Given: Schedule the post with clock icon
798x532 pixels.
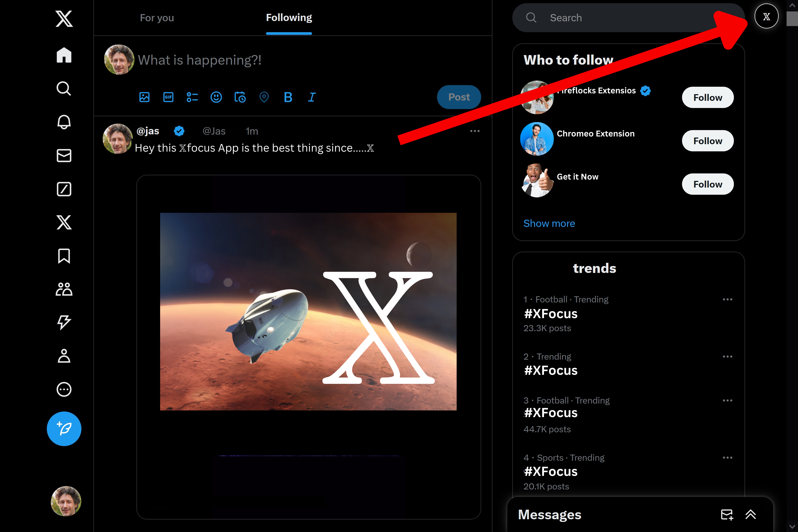Looking at the screenshot, I should pyautogui.click(x=240, y=97).
